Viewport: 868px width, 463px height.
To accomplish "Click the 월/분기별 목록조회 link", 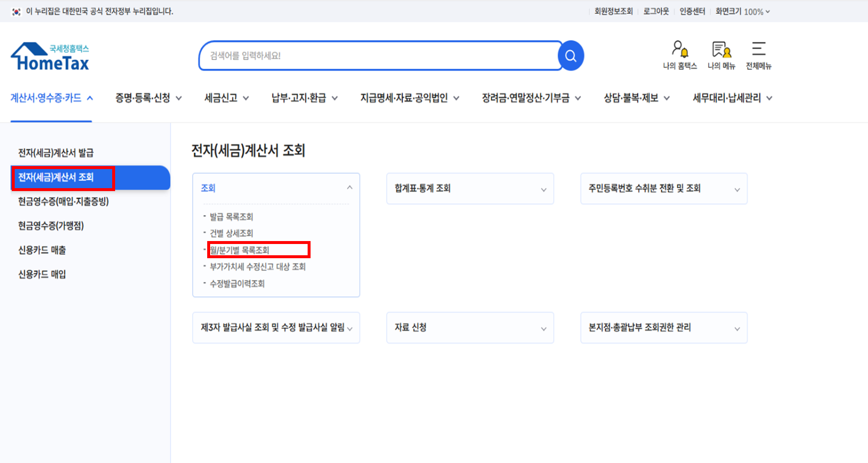I will pos(240,250).
